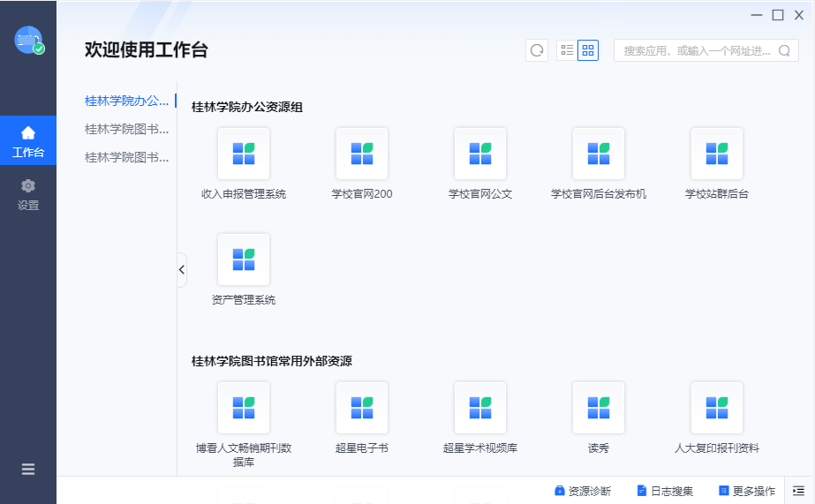Click the 日志搜集 button
The image size is (815, 504).
665,491
